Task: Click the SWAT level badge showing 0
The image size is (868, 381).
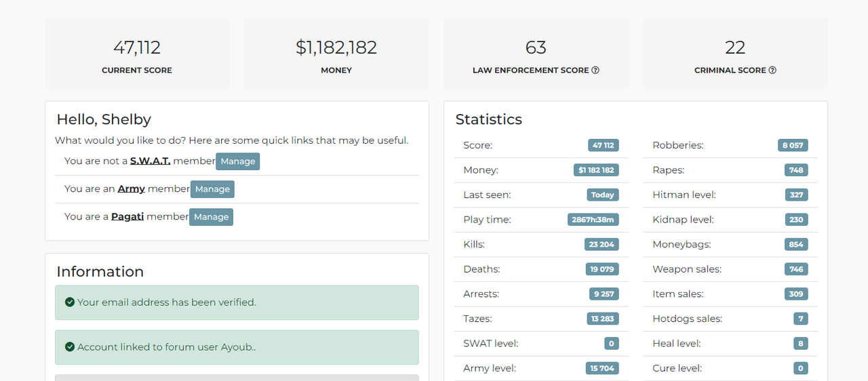Action: pos(611,344)
